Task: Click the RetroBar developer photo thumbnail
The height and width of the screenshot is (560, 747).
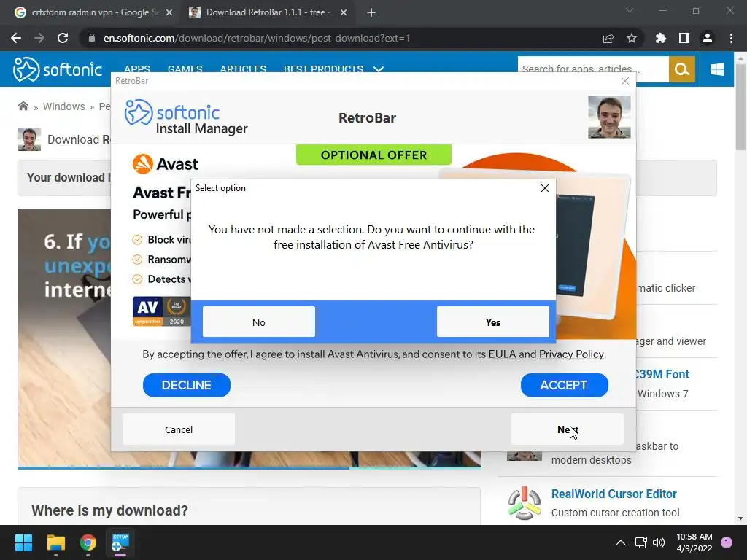Action: tap(609, 117)
